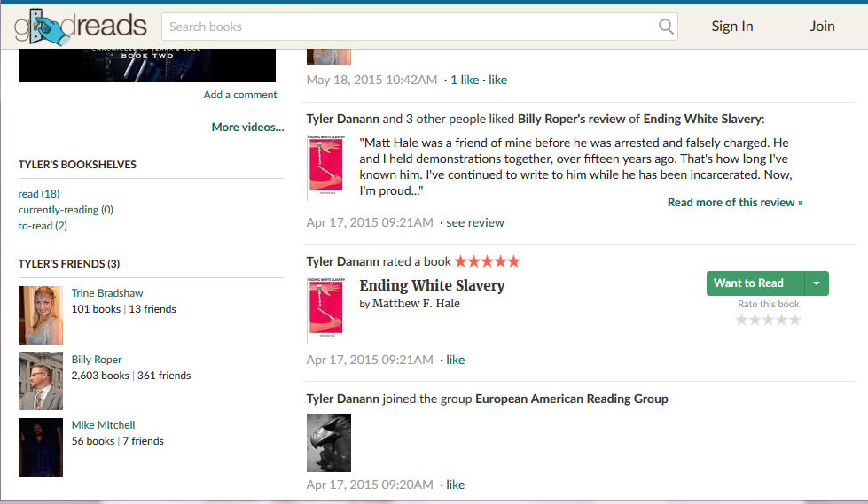Screen dimensions: 868x504
Task: Click Tyler's Bookshelves heading
Action: point(77,165)
